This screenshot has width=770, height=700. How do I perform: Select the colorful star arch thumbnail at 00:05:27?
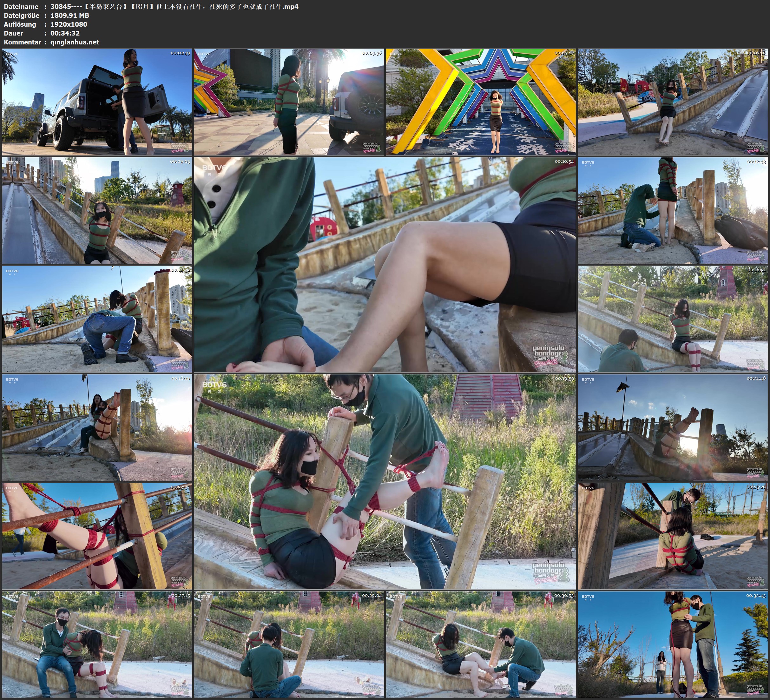coord(480,102)
